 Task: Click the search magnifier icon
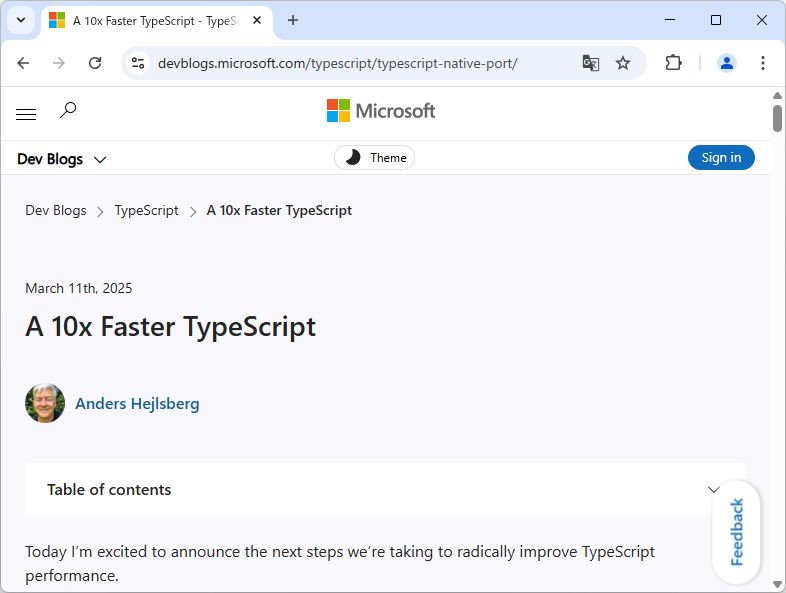[68, 110]
